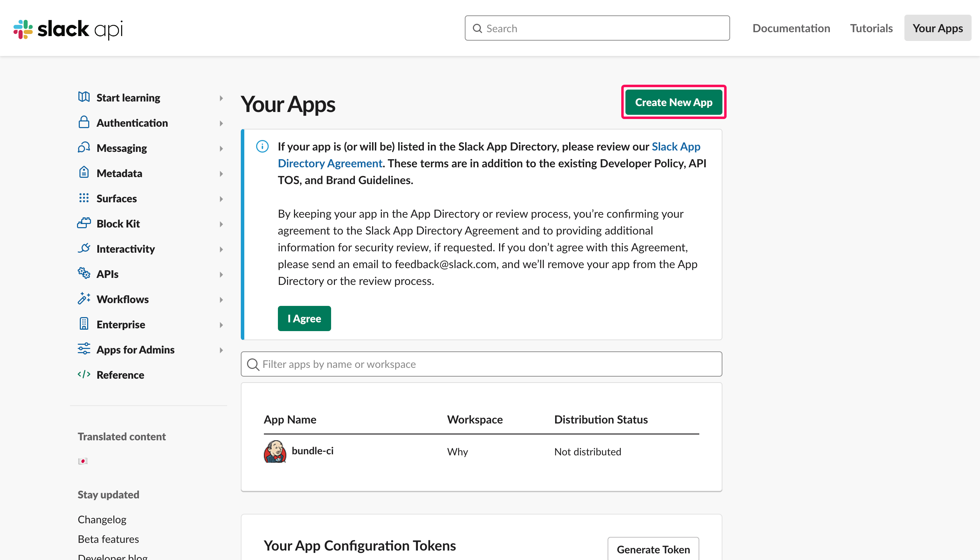Click the I Agree button
The height and width of the screenshot is (560, 980).
[x=304, y=318]
